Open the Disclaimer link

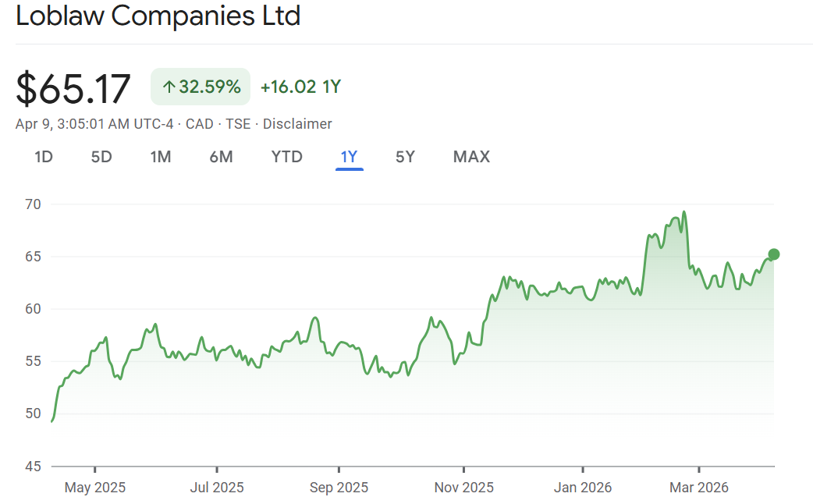coord(297,124)
